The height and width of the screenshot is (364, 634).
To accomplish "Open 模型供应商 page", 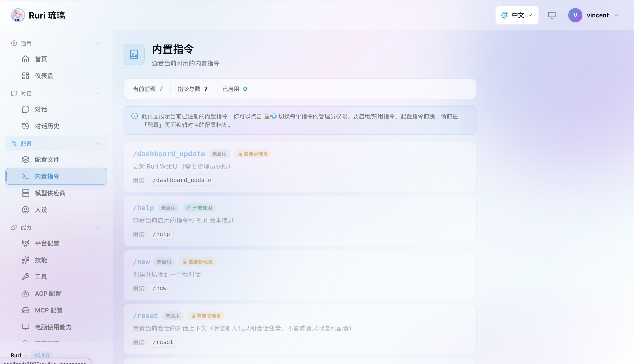I will coord(56,193).
